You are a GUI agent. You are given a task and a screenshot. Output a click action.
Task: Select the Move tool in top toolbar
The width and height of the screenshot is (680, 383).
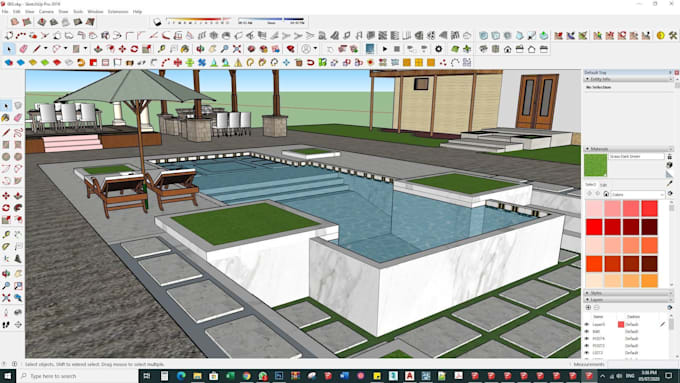point(122,49)
